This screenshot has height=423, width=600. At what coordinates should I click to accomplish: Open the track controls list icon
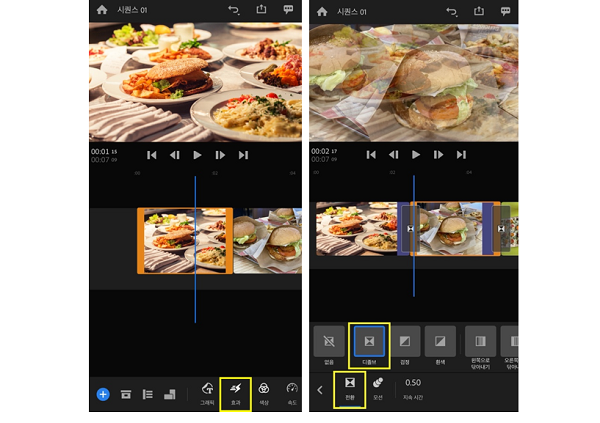click(148, 394)
